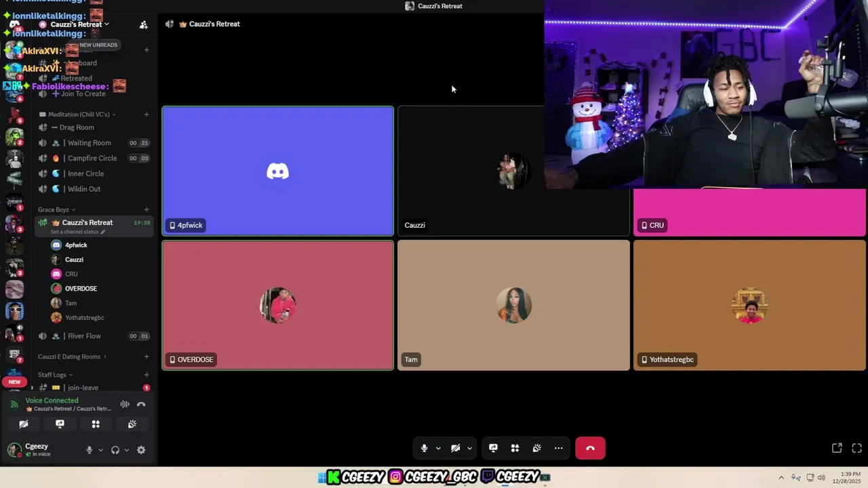This screenshot has width=868, height=488.
Task: Mute microphone in bottom call controls
Action: 425,448
